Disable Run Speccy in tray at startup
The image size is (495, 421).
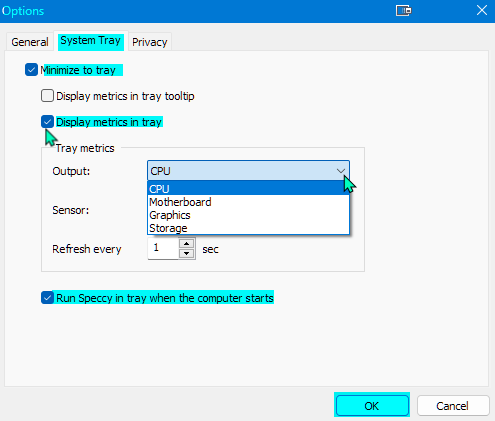point(47,298)
